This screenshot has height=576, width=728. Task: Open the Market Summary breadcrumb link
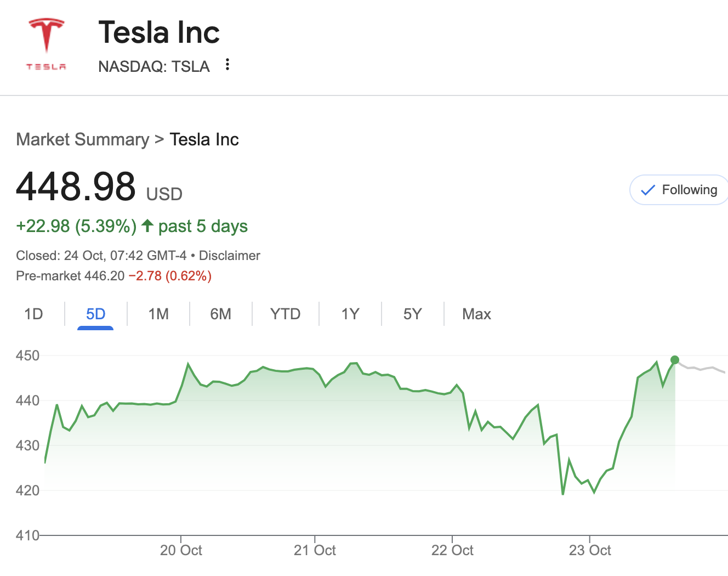click(x=83, y=139)
